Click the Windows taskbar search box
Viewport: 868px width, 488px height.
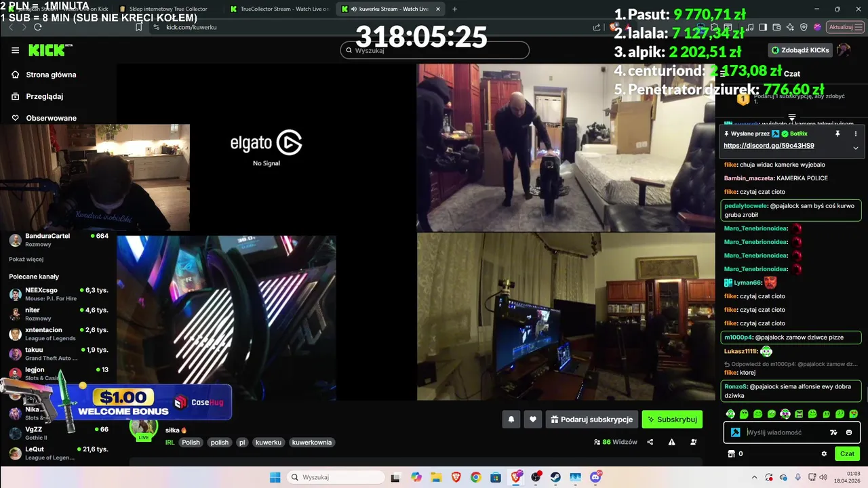tap(336, 477)
